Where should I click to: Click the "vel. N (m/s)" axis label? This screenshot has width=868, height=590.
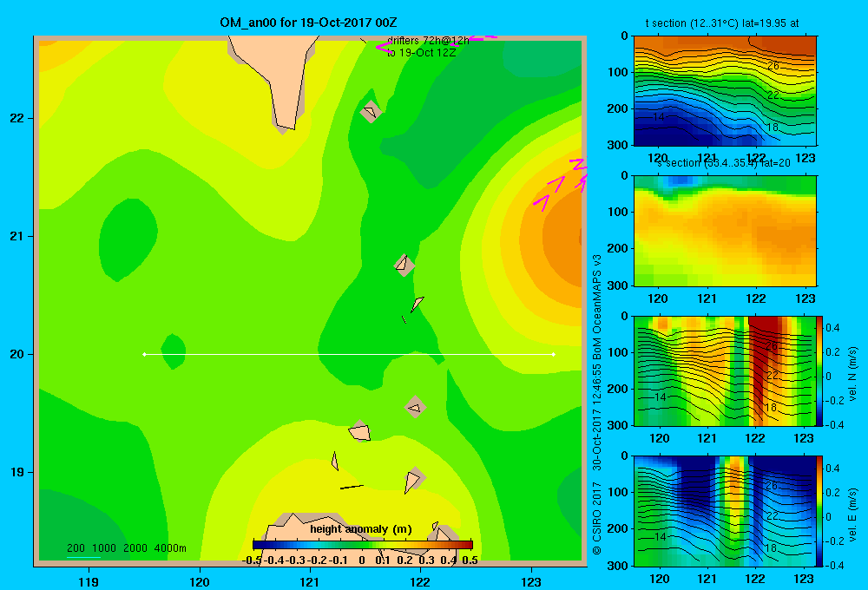(x=853, y=374)
